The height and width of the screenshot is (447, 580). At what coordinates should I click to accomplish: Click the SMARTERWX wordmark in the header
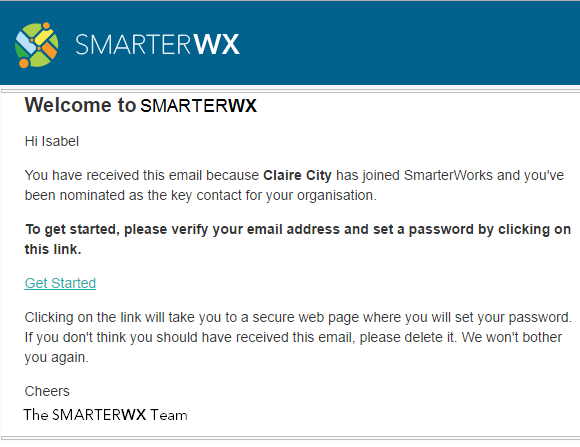(x=158, y=45)
